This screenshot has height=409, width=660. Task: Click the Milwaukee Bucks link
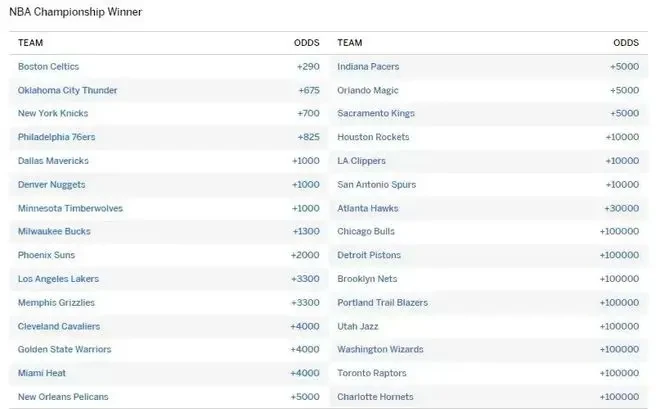pos(54,232)
